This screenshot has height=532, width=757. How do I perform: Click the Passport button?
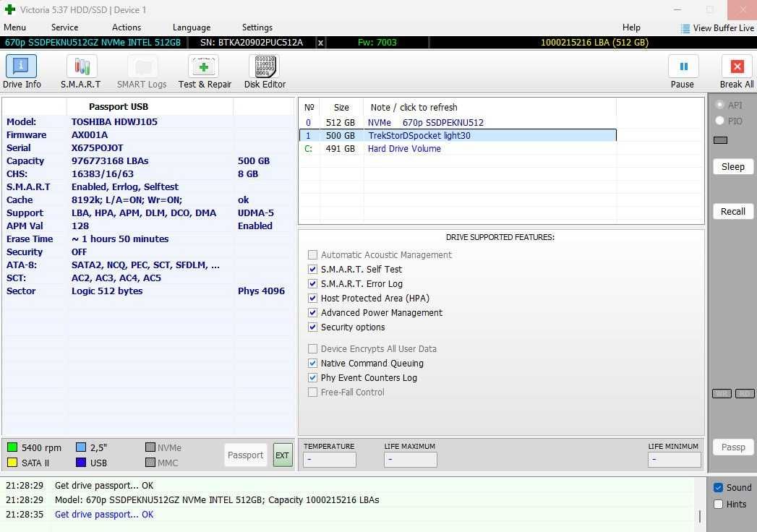pos(245,455)
